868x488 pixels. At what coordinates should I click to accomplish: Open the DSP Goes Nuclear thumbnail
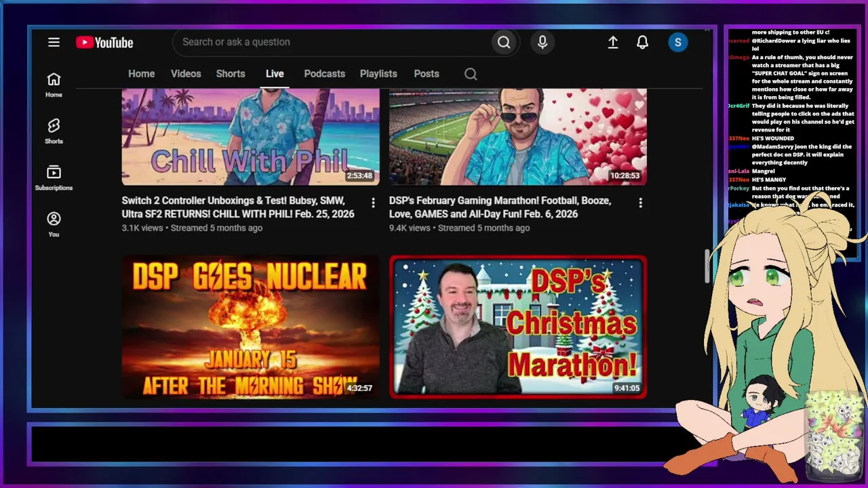(251, 326)
